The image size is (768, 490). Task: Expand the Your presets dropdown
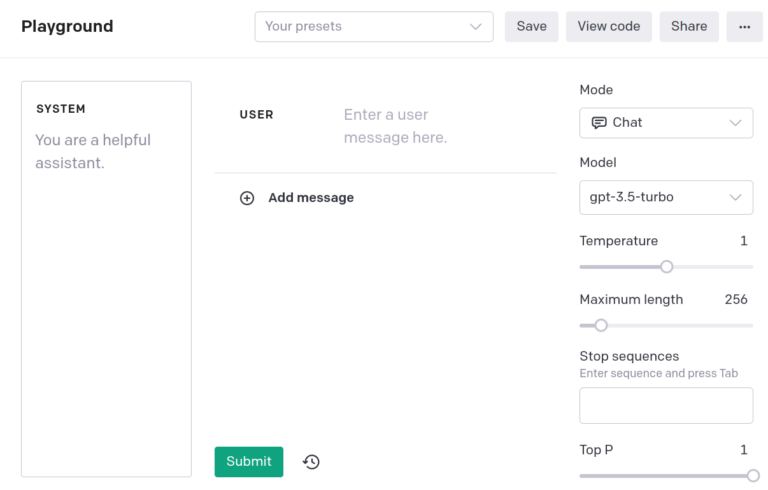pos(374,26)
